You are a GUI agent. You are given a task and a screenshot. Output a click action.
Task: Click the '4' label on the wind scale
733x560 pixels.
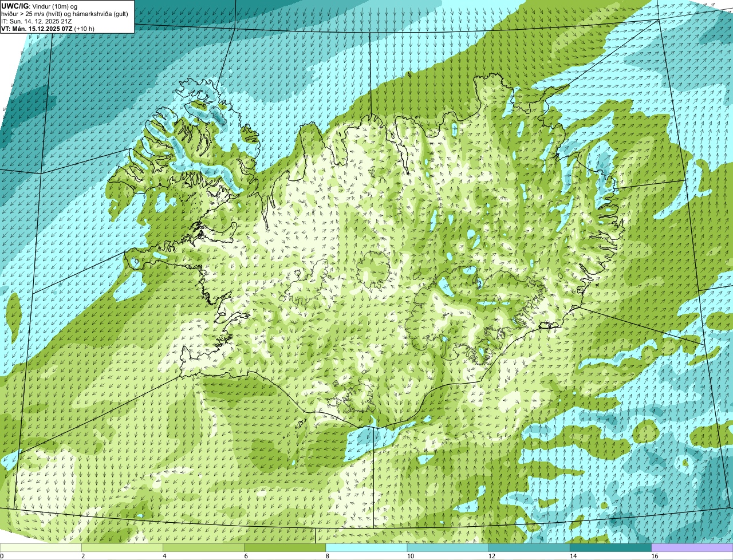click(x=164, y=556)
